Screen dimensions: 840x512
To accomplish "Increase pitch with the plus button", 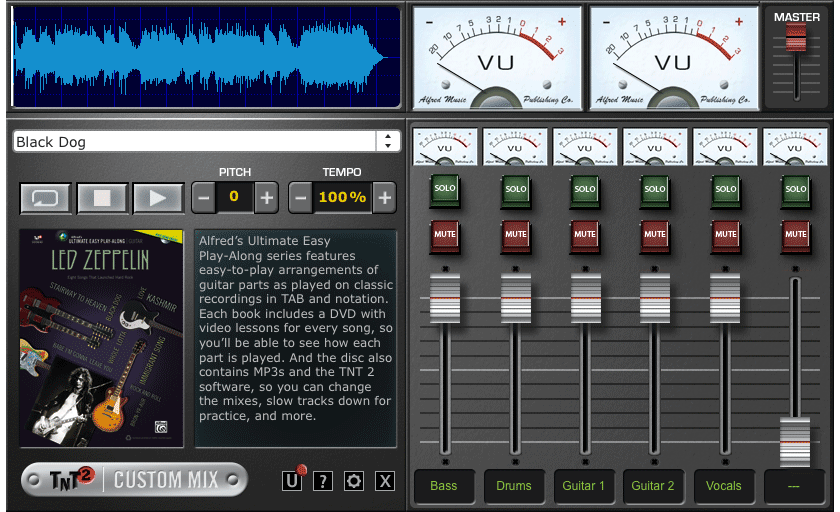I will (267, 197).
